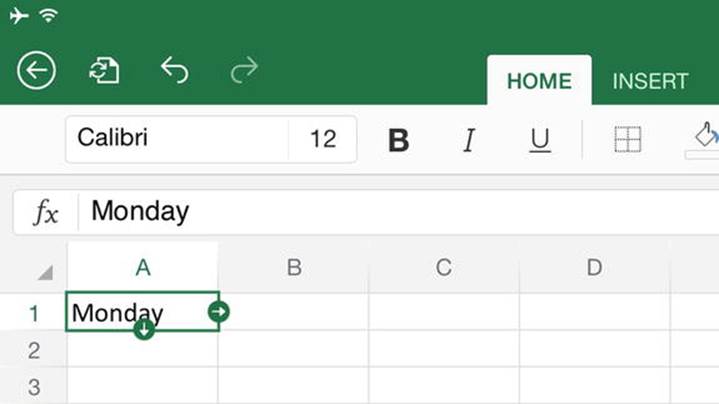Select the HOME tab
The width and height of the screenshot is (719, 404).
point(539,81)
